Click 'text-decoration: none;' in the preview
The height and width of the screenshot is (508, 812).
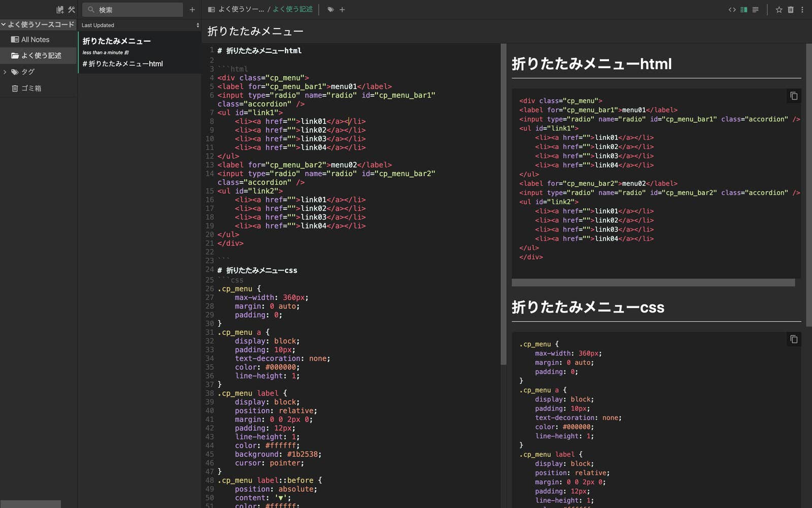pos(578,418)
